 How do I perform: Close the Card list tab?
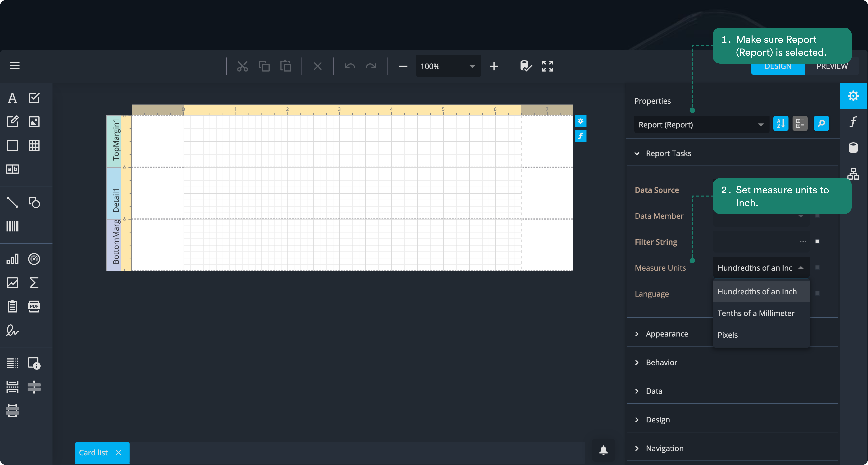click(119, 453)
